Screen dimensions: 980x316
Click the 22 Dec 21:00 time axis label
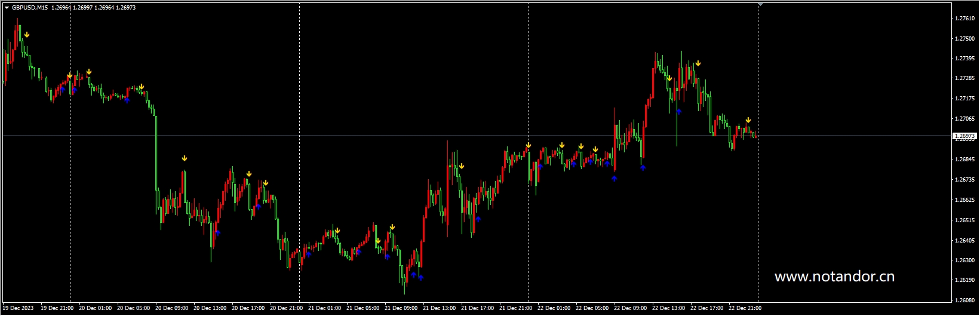pyautogui.click(x=745, y=308)
